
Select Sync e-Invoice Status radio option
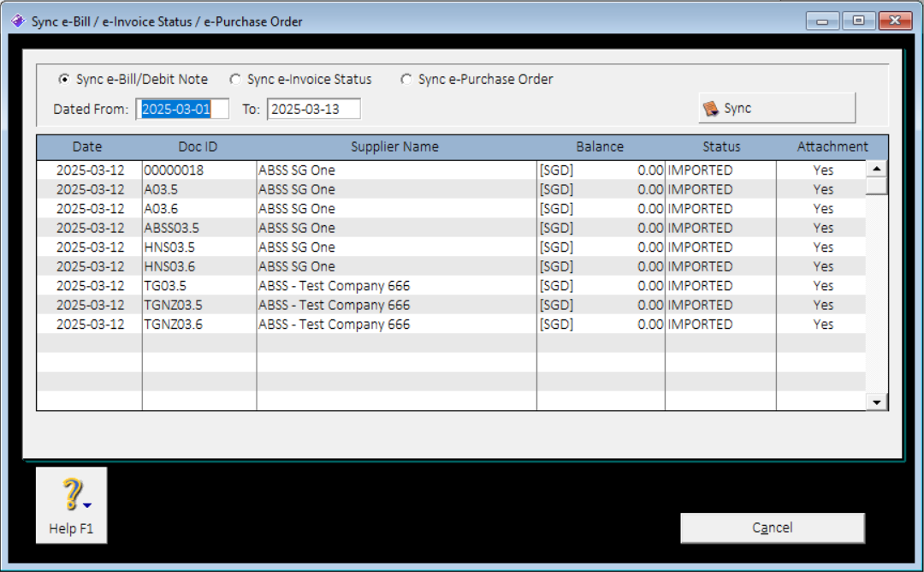point(235,79)
